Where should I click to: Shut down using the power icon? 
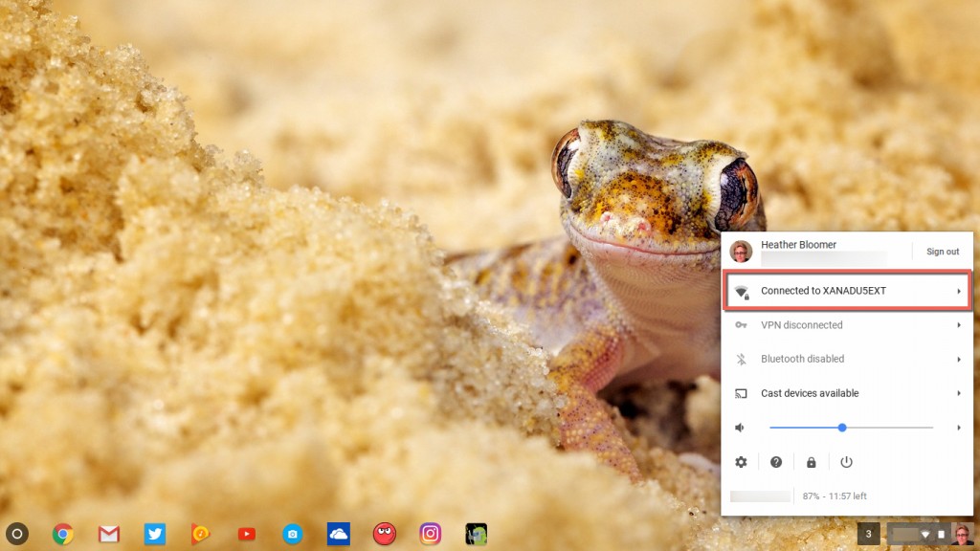coord(846,462)
